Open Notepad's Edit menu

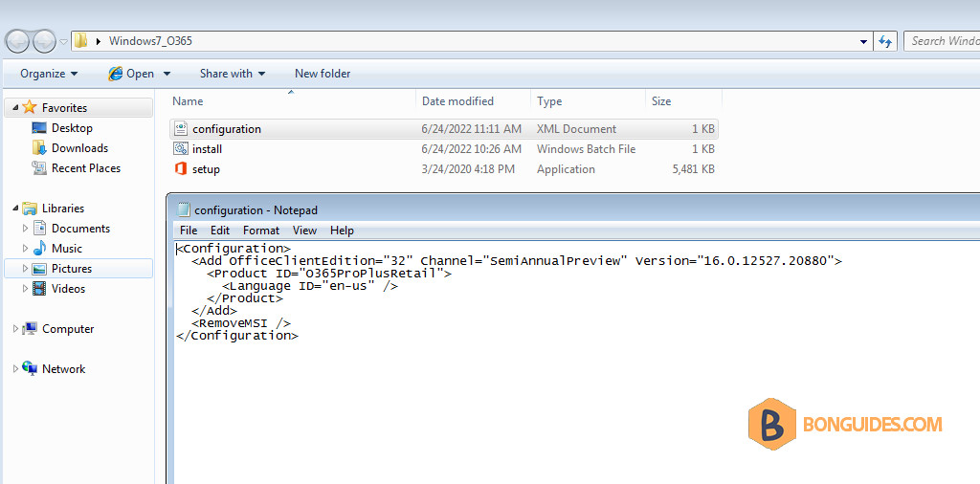click(x=220, y=231)
